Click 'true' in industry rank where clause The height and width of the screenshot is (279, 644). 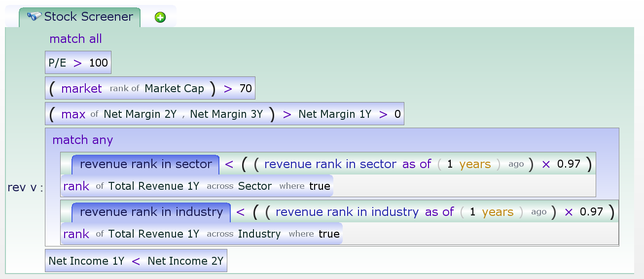pyautogui.click(x=329, y=234)
